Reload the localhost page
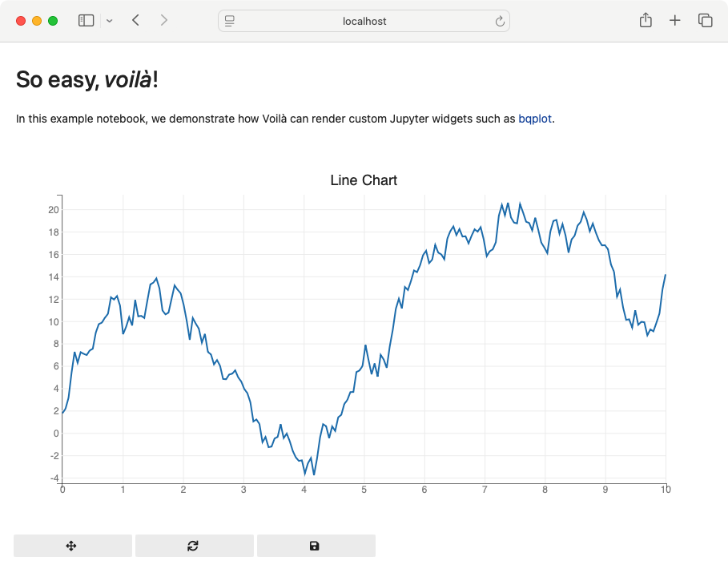This screenshot has height=581, width=728. [x=501, y=22]
